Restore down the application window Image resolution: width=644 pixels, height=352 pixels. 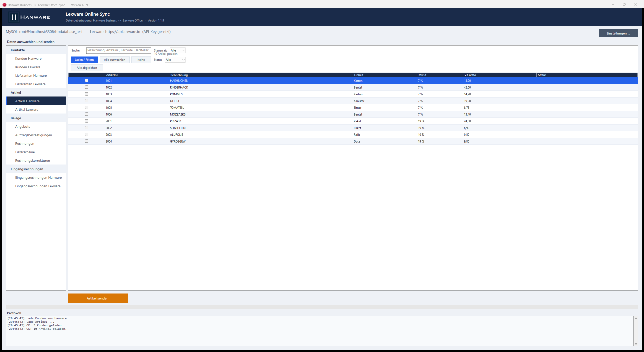click(624, 5)
